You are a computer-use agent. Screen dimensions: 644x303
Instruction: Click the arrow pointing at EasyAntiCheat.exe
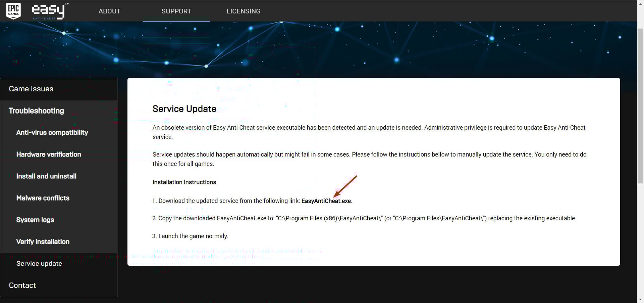[345, 187]
